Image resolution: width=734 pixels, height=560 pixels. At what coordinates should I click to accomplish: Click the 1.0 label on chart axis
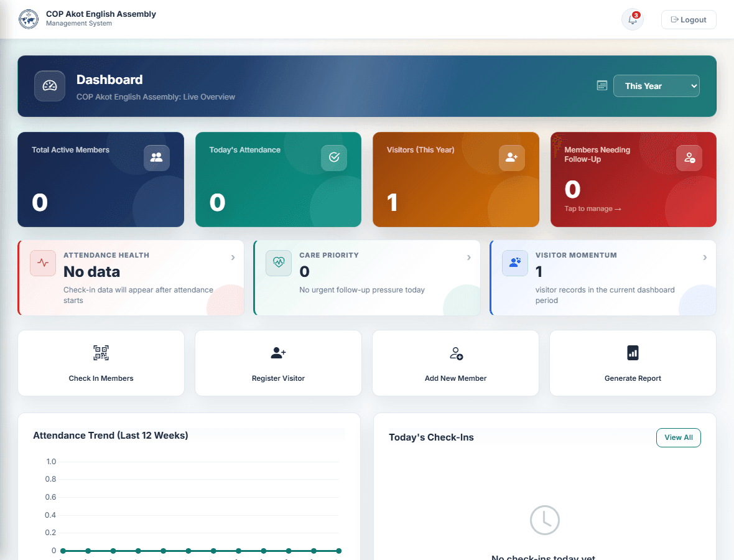click(51, 462)
